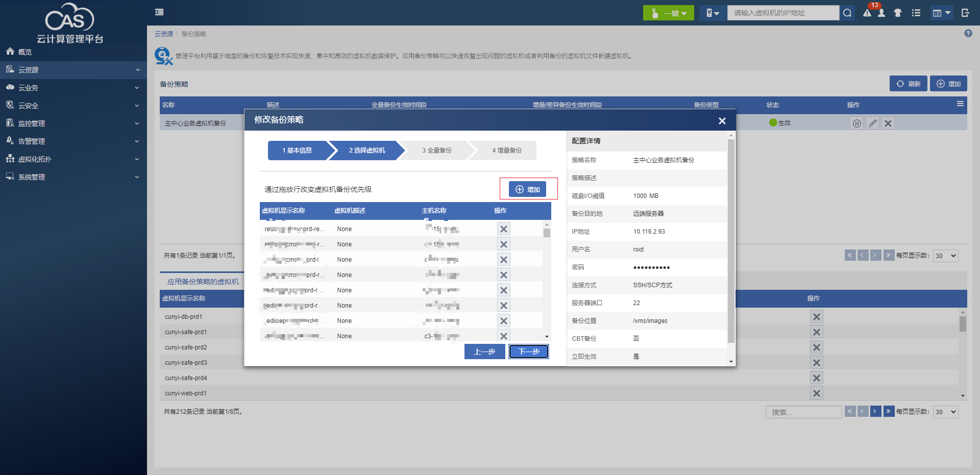The image size is (980, 475).
Task: Remove cunyi-db-prd1 from the policy VM list
Action: [x=817, y=317]
